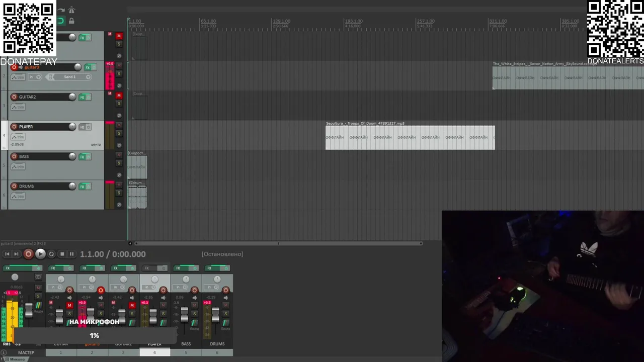Mute the PLAYER track in track panel
The width and height of the screenshot is (644, 362).
[119, 125]
